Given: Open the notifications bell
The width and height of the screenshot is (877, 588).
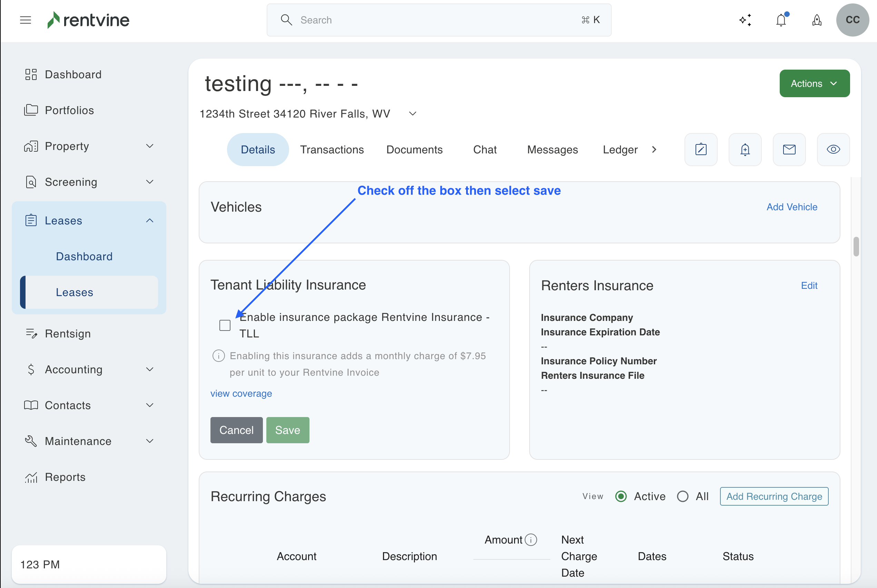Looking at the screenshot, I should click(x=781, y=20).
